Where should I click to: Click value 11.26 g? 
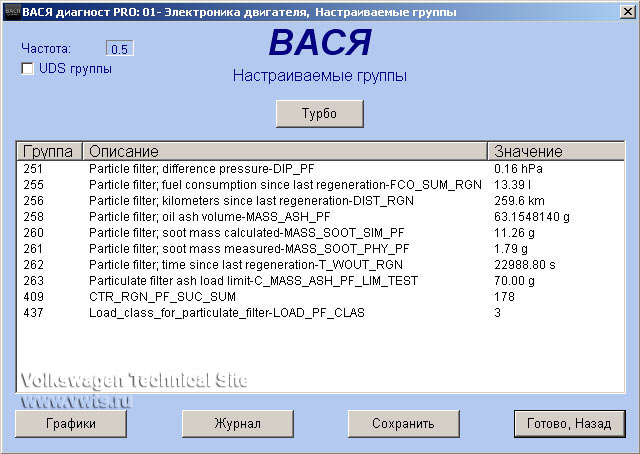pyautogui.click(x=514, y=233)
